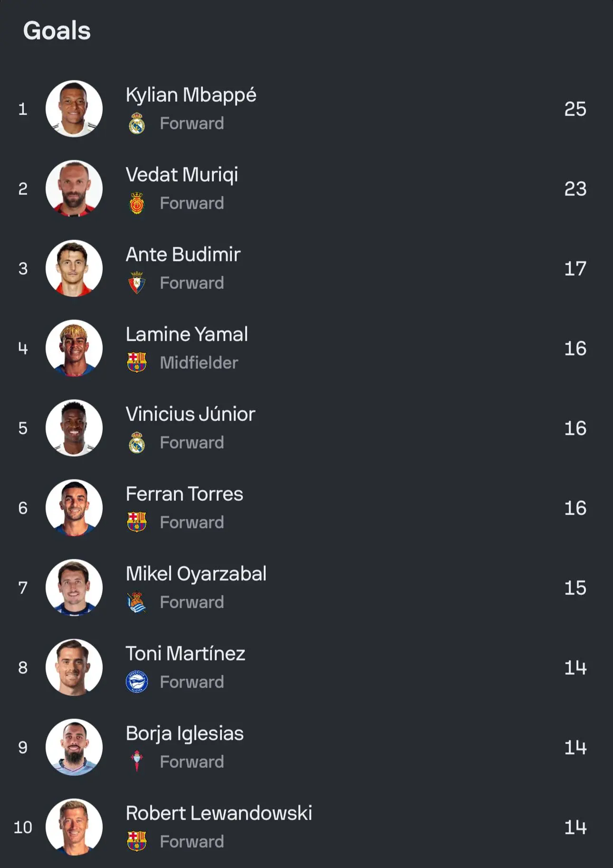Image resolution: width=613 pixels, height=868 pixels.
Task: Click Barcelona crest under Lamine Yamal
Action: click(137, 362)
